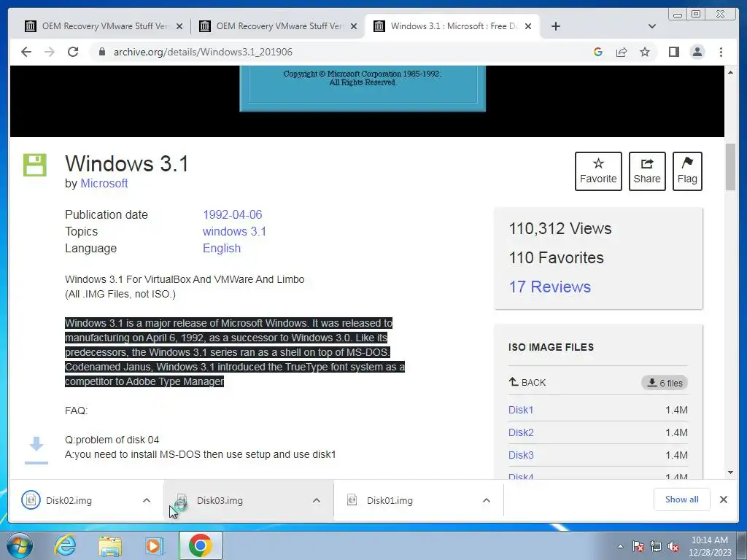This screenshot has height=560, width=747.
Task: Download all 6 files
Action: pyautogui.click(x=665, y=383)
